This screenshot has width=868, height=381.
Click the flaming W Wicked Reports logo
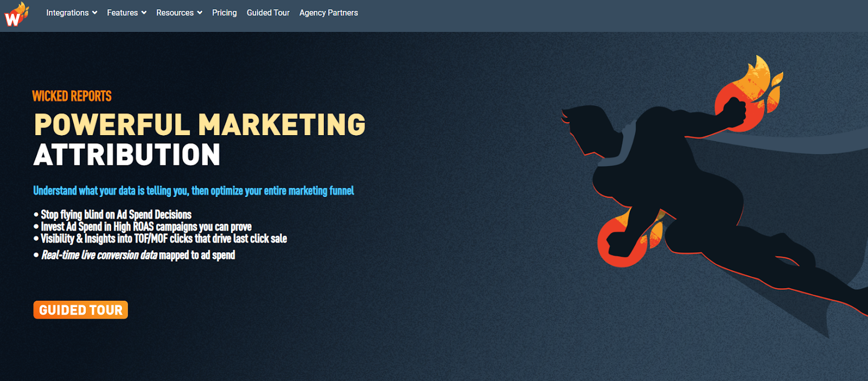pos(16,15)
